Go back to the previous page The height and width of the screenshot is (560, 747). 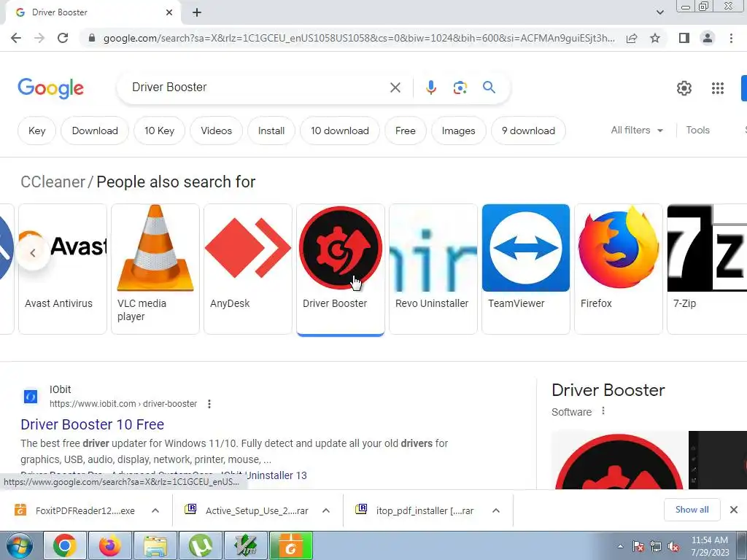tap(16, 38)
